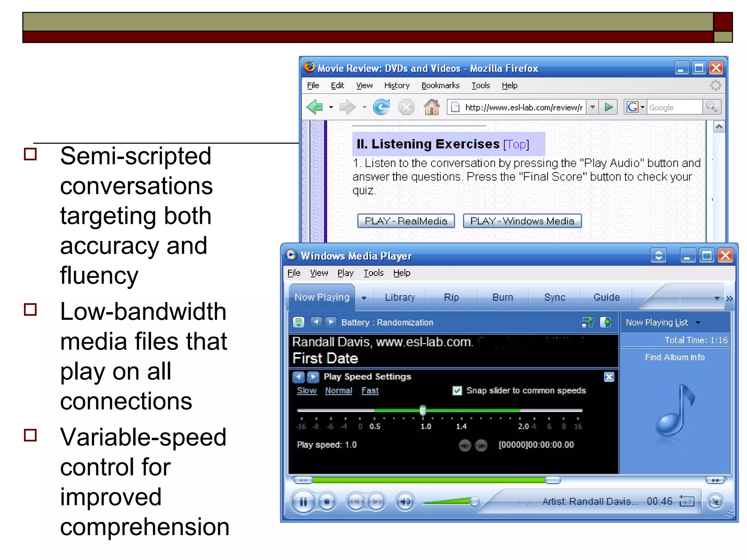Select previous visualization arrow near Battery
Screen dimensions: 747x560
tap(316, 322)
